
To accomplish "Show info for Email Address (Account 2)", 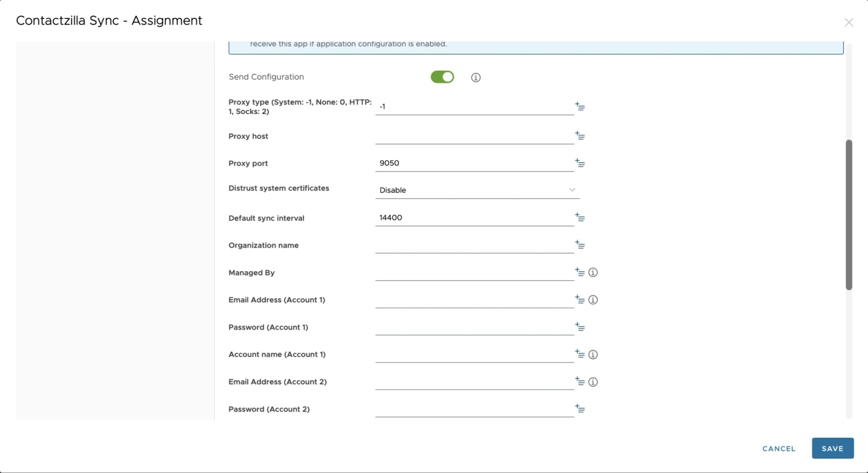I will point(593,382).
